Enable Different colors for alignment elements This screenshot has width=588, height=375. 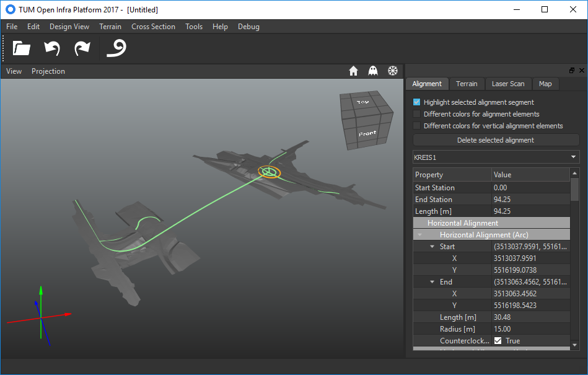tap(416, 113)
